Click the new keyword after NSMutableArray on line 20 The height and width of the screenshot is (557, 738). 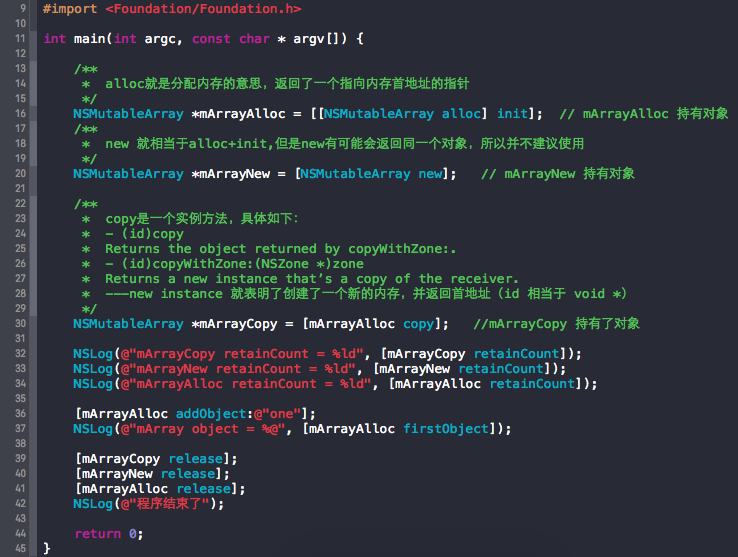tap(430, 173)
